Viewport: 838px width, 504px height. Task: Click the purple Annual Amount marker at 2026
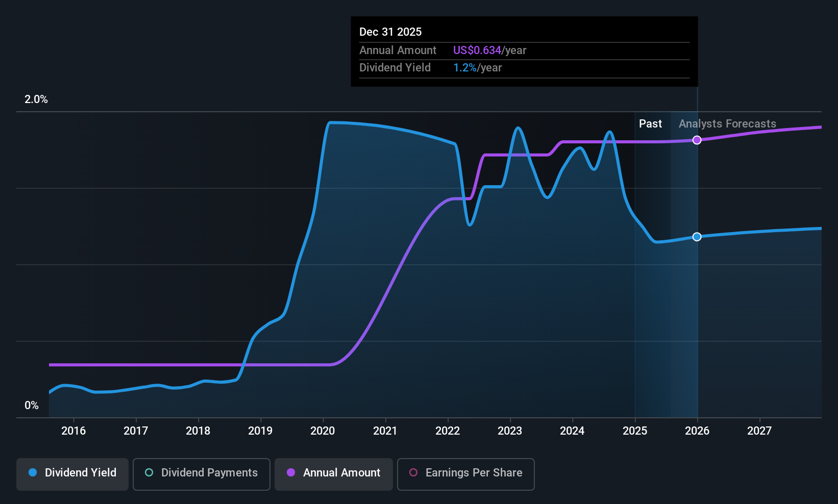point(697,140)
